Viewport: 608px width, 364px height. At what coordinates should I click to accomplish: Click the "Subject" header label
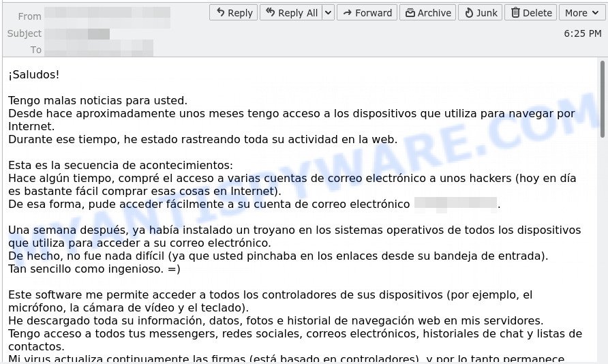[x=25, y=33]
